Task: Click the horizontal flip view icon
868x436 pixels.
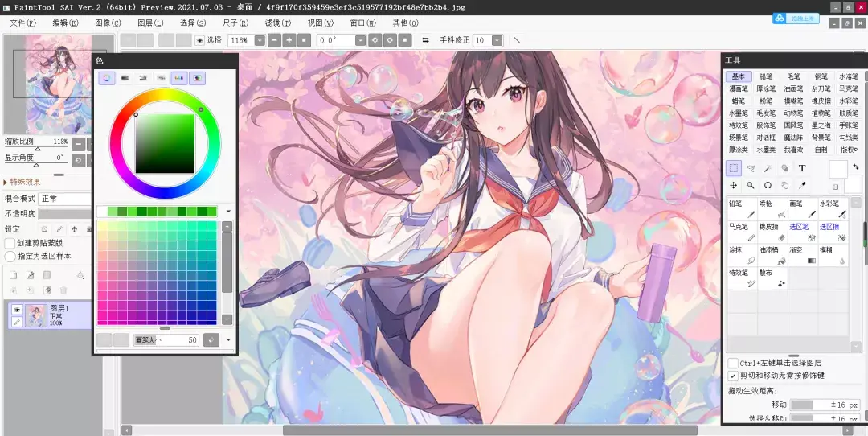Action: 425,40
